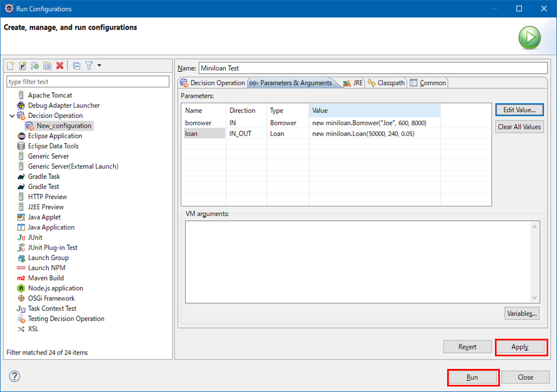Click the Name field Miniloan Test

point(373,68)
